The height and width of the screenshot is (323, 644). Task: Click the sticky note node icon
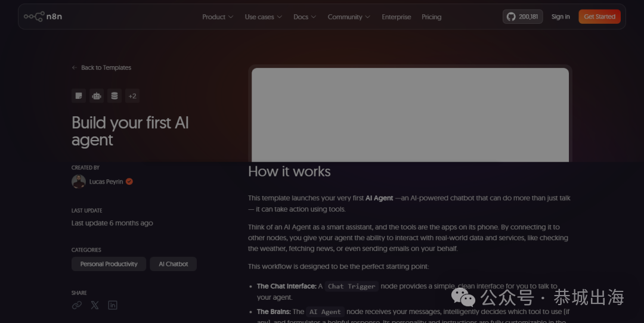pos(79,95)
